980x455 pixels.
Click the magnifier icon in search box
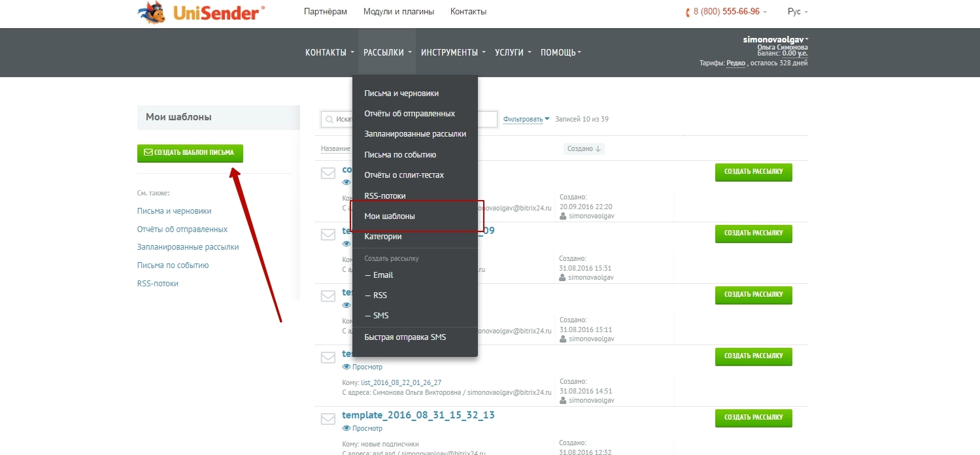[x=328, y=120]
